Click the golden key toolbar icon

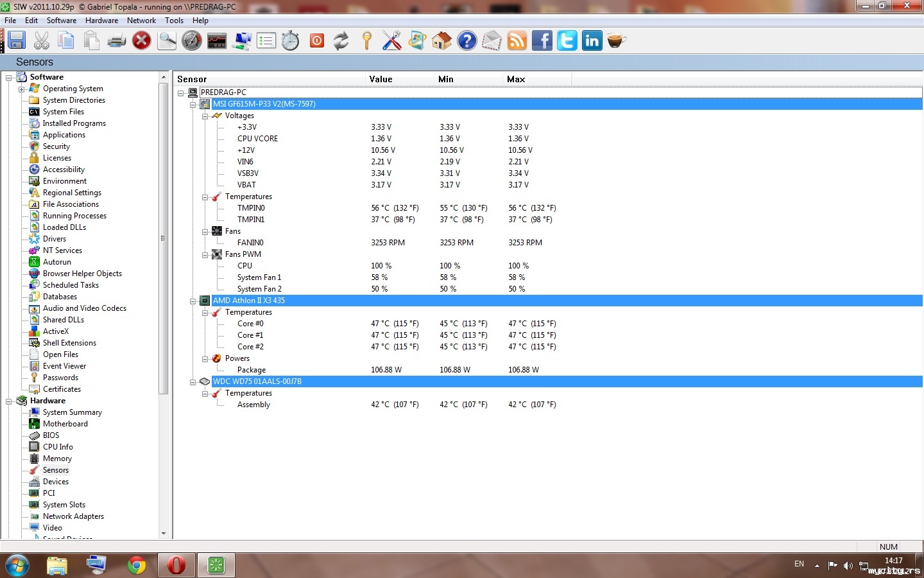click(366, 41)
